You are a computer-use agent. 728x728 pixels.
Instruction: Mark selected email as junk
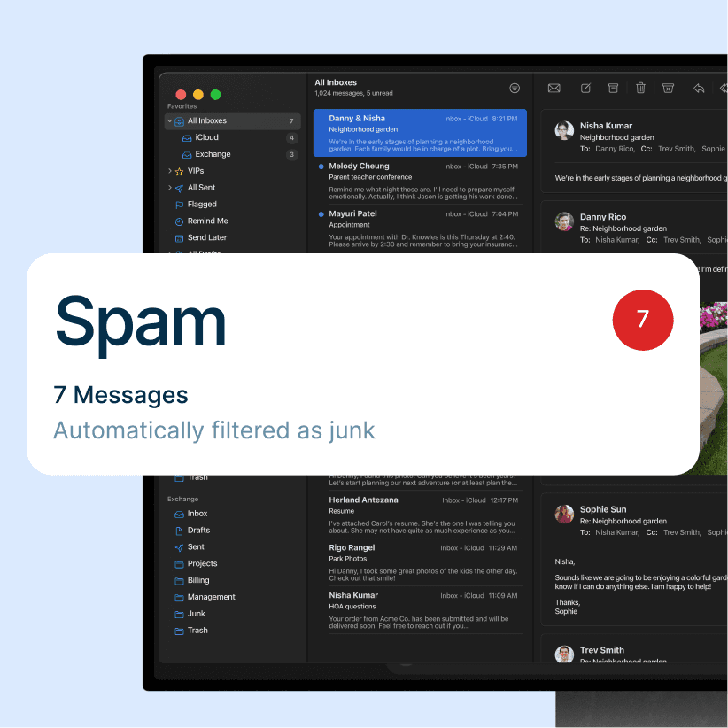[668, 88]
